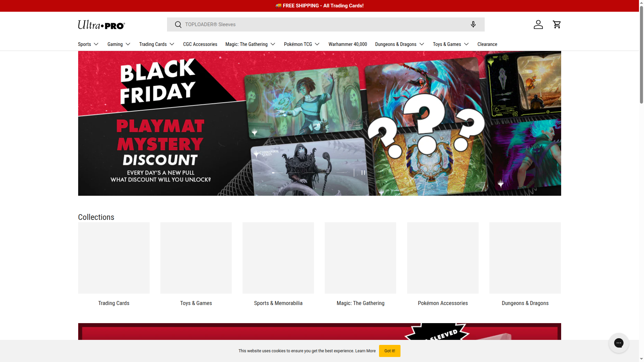Expand Dungeons & Dragons nav dropdown

[x=399, y=44]
